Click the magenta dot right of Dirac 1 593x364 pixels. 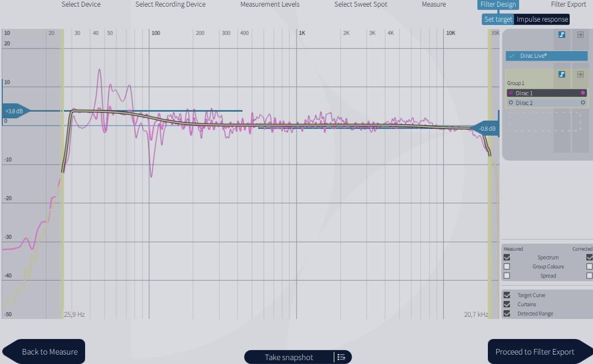[x=583, y=93]
